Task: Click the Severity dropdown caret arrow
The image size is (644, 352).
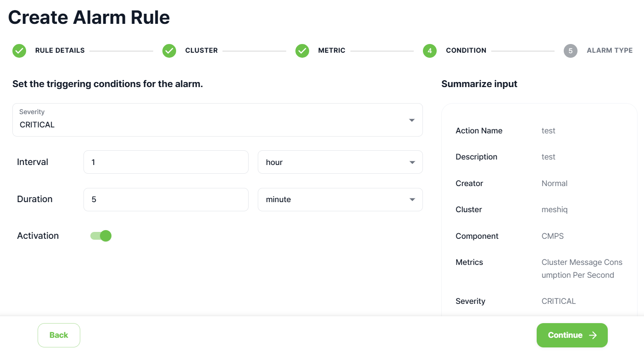Action: point(411,121)
